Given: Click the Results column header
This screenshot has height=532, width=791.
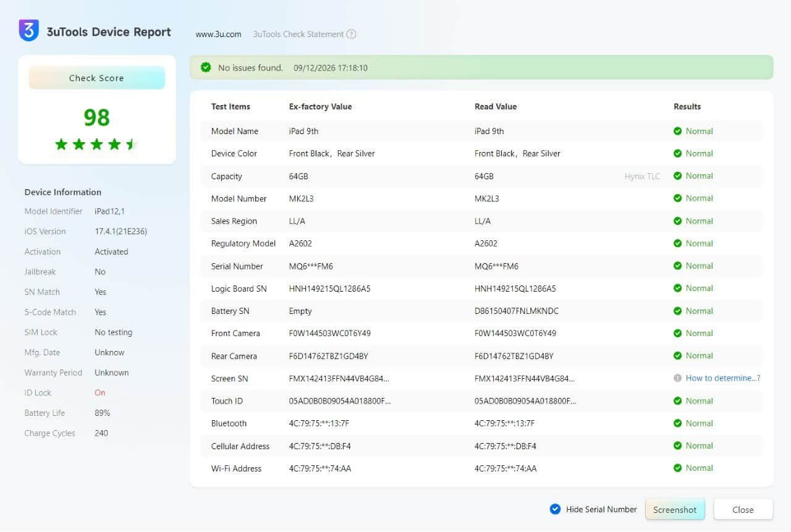Looking at the screenshot, I should click(x=687, y=106).
